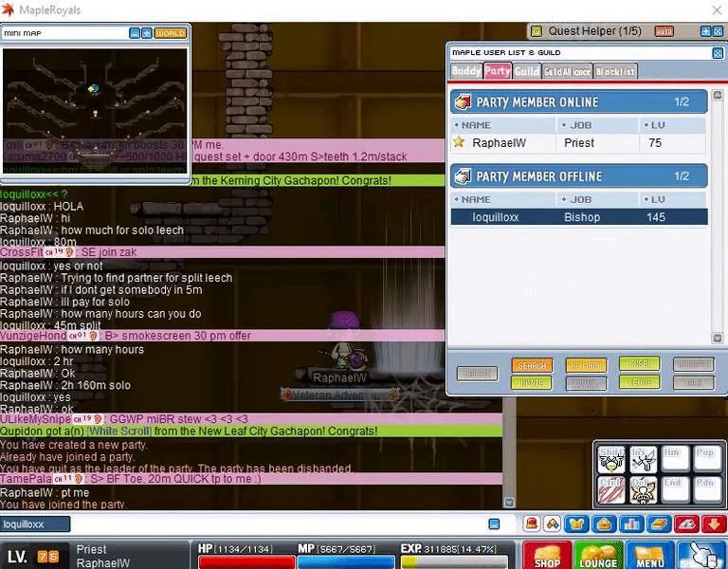Switch to the Blacklist tab

[x=615, y=71]
